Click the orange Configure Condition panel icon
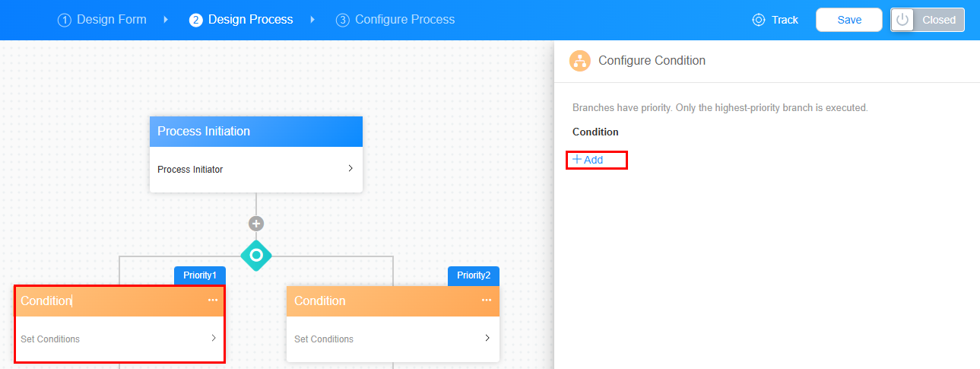This screenshot has height=369, width=980. point(580,61)
